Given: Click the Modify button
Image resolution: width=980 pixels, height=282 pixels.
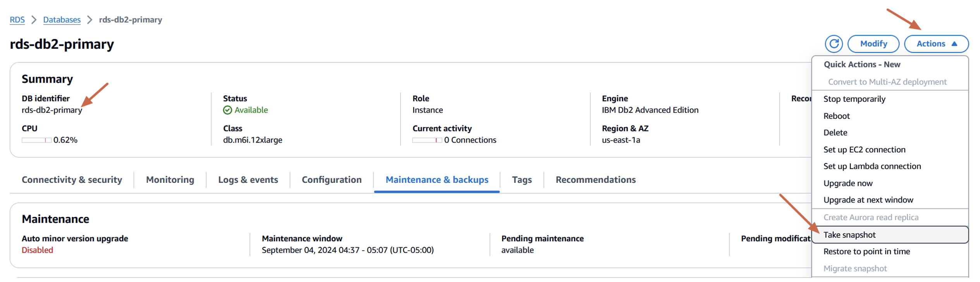Looking at the screenshot, I should [x=873, y=44].
